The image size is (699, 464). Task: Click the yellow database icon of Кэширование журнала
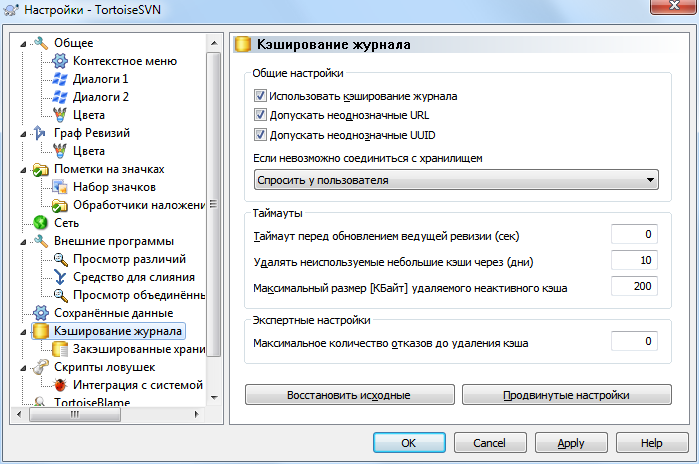point(41,331)
